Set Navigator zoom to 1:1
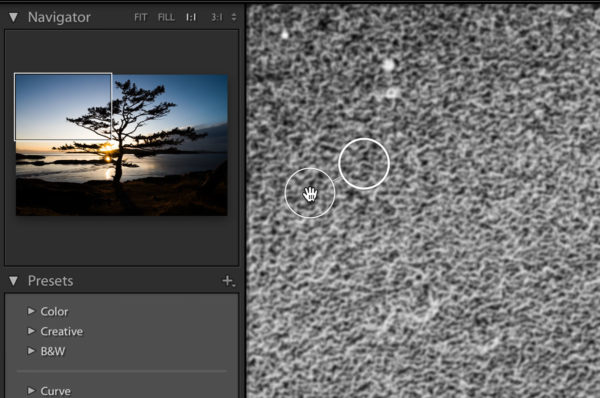Viewport: 600px width, 398px height. tap(191, 18)
